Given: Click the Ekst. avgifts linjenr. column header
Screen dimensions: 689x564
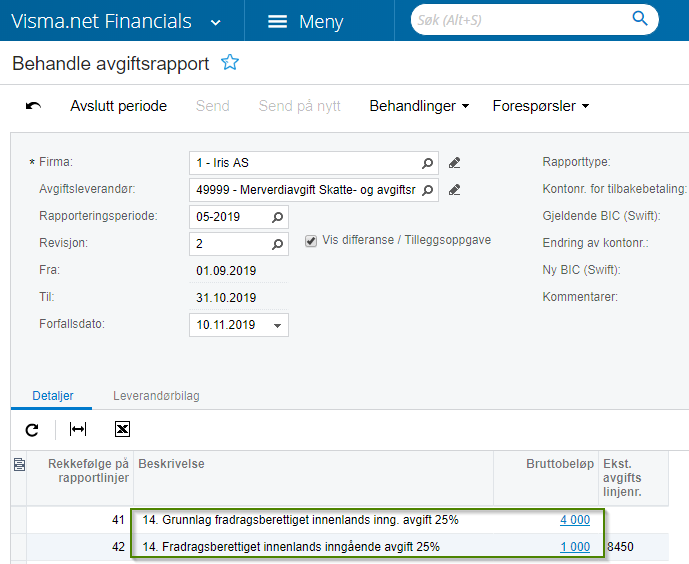Looking at the screenshot, I should click(633, 478).
